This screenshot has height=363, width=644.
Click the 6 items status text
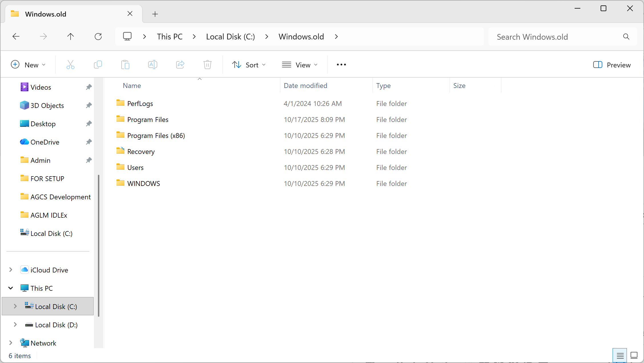(x=20, y=356)
